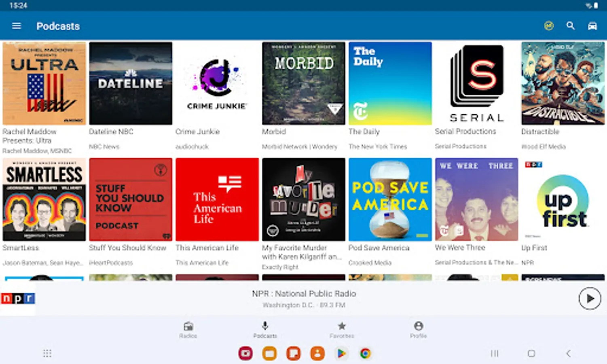Open the Rachel Maddow Presents: Ultra cover

(44, 83)
